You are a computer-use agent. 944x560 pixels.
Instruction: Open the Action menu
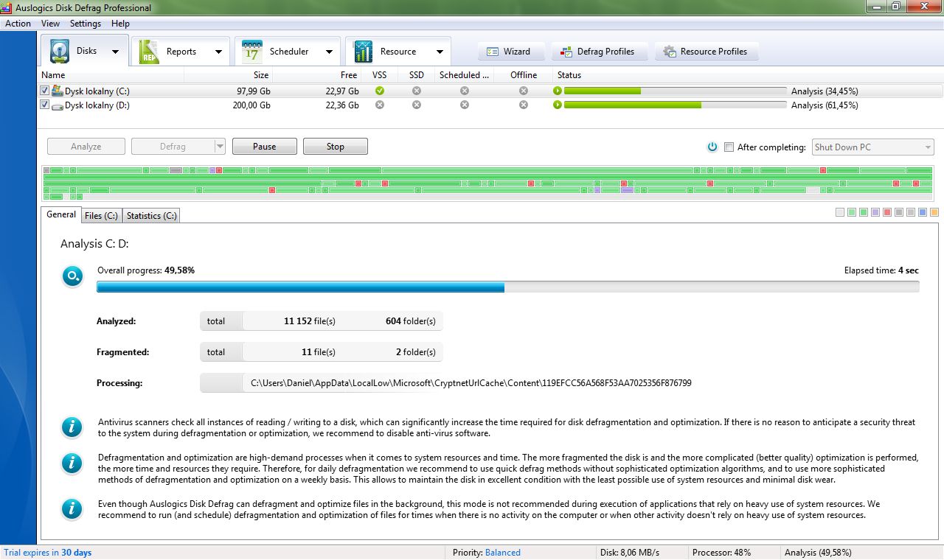(18, 24)
